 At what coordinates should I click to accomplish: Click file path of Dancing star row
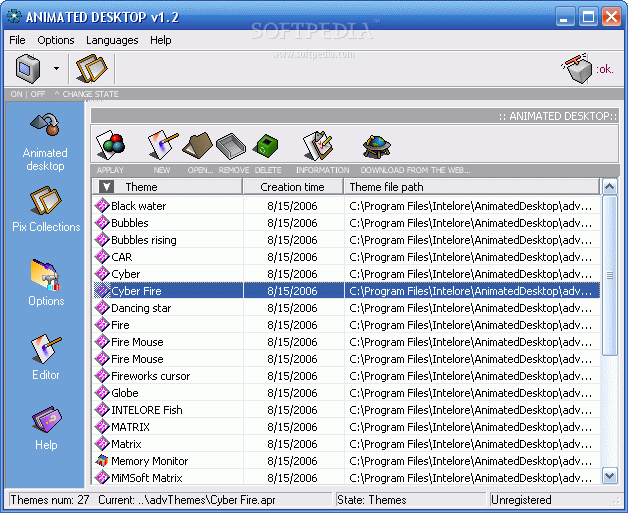pyautogui.click(x=471, y=308)
